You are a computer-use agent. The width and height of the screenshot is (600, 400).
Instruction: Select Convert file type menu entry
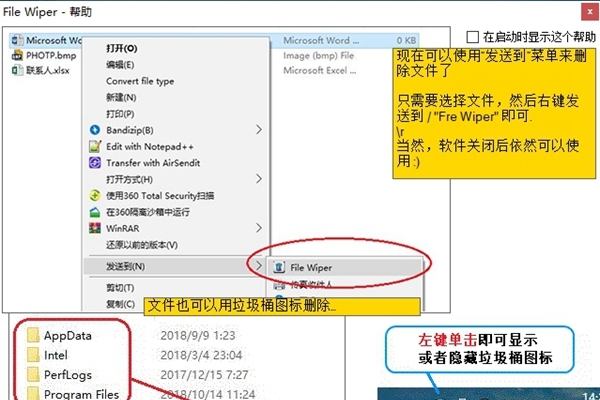(140, 81)
